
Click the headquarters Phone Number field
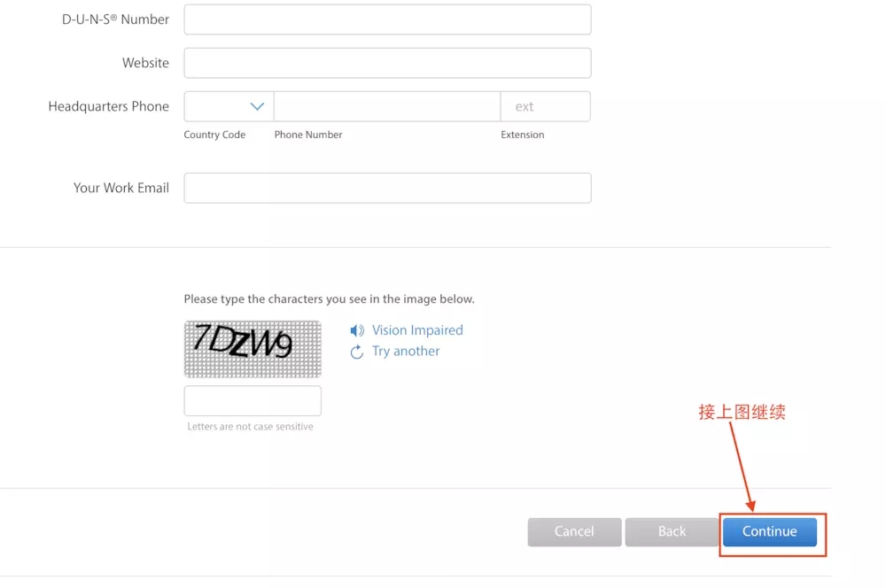(x=386, y=106)
